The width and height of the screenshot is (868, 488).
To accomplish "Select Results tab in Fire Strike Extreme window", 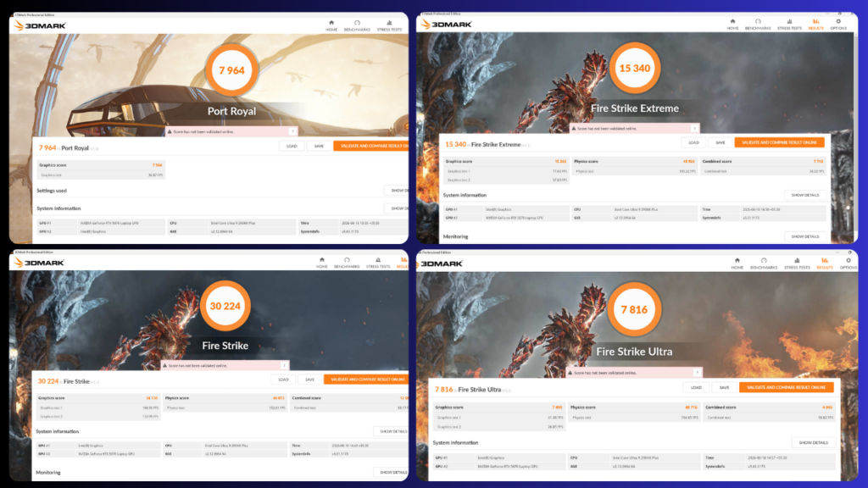I will click(x=816, y=25).
